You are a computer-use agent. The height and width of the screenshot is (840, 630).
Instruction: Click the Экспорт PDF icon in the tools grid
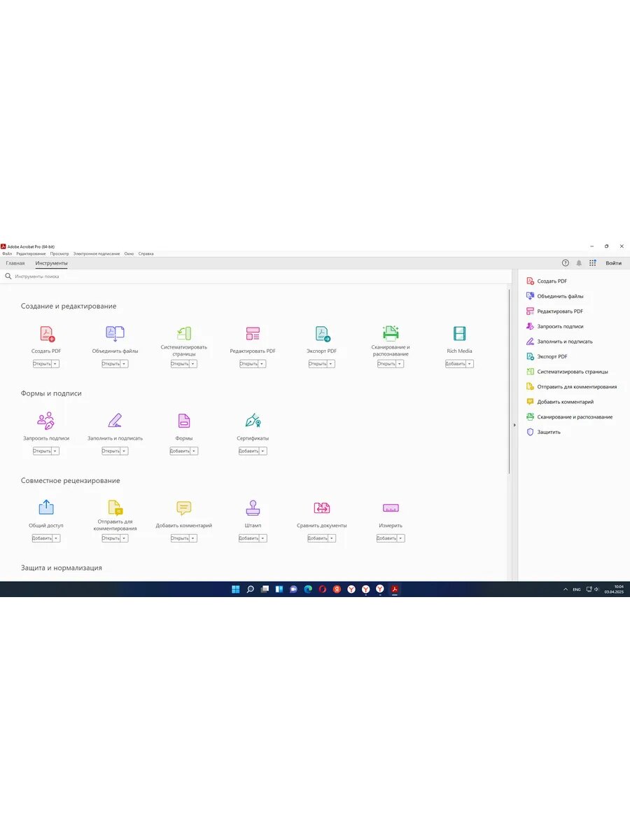coord(322,334)
